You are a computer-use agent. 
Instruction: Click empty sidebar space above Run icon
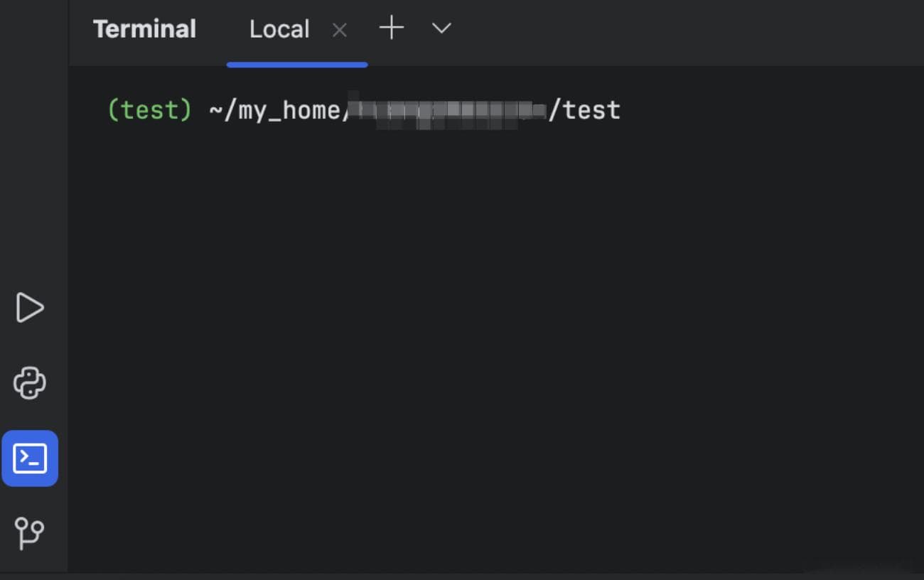point(33,142)
